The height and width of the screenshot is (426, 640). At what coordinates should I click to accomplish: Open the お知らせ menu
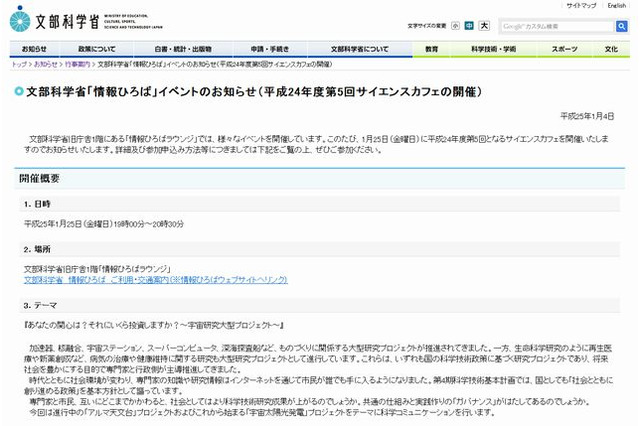[34, 49]
